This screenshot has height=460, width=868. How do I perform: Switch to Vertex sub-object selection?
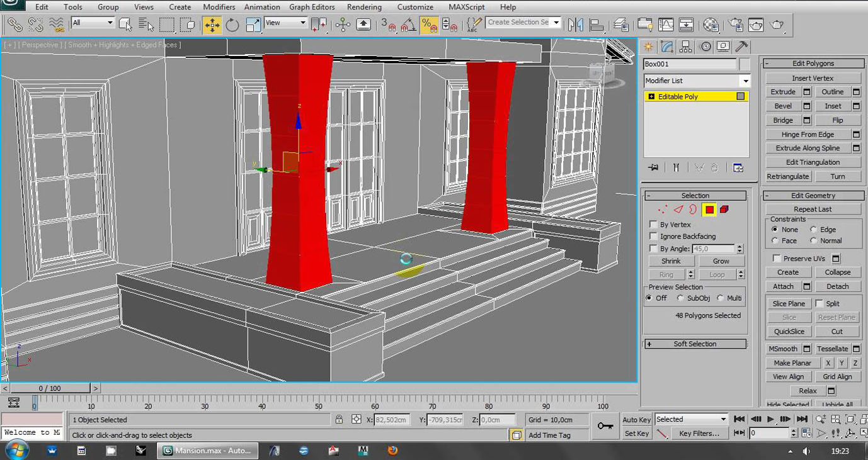[662, 210]
